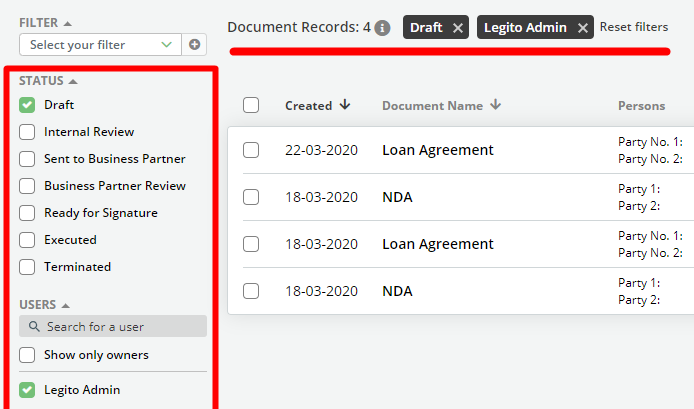Check the Ready for Signature checkbox

pyautogui.click(x=27, y=213)
